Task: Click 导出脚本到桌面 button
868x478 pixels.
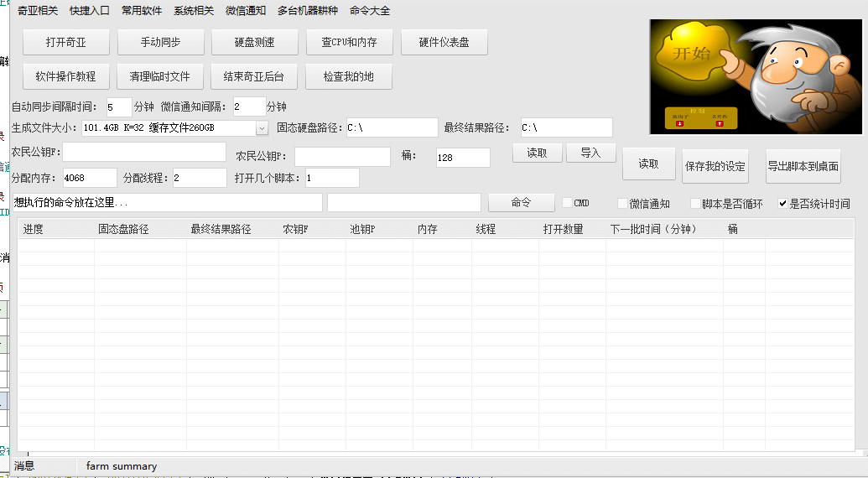Action: [803, 166]
